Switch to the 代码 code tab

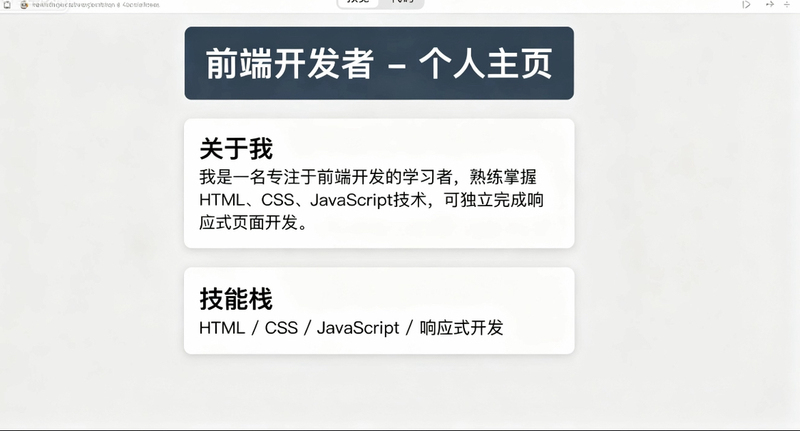click(402, 2)
